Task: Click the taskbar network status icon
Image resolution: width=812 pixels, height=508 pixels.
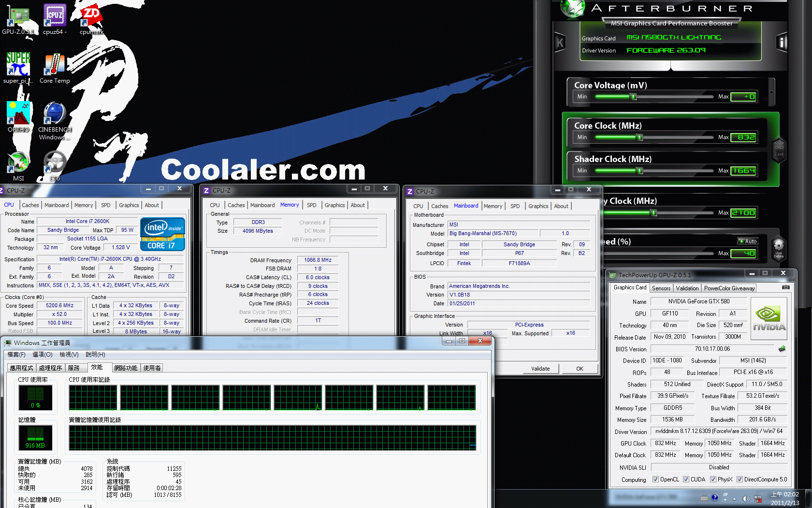Action: point(758,498)
